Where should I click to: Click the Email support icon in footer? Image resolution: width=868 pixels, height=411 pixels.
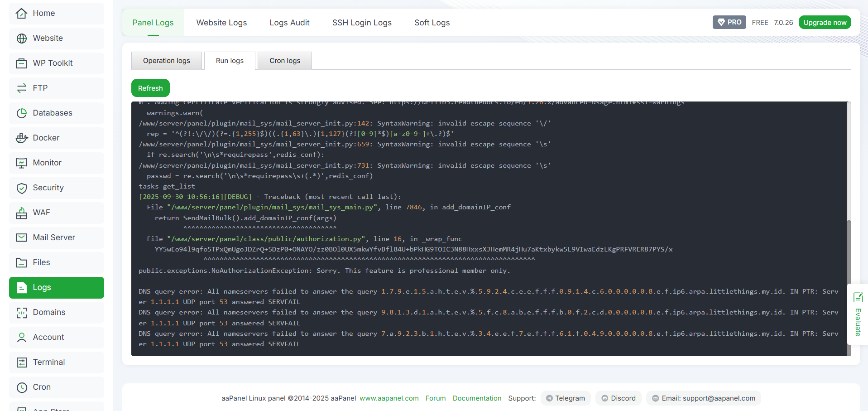tap(655, 398)
